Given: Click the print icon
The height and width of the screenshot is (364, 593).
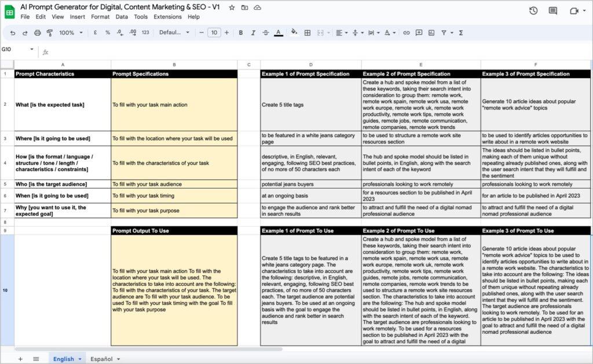Looking at the screenshot, I should (x=37, y=33).
